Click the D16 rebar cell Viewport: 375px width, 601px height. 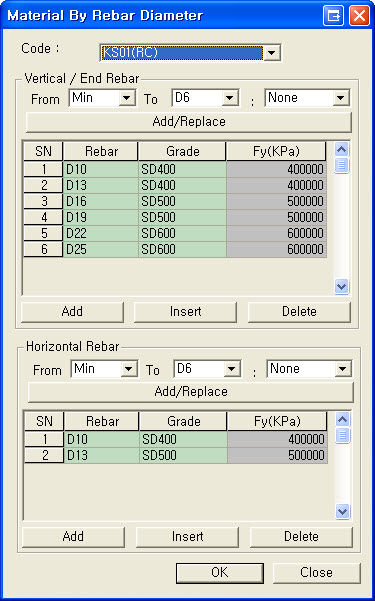point(100,201)
